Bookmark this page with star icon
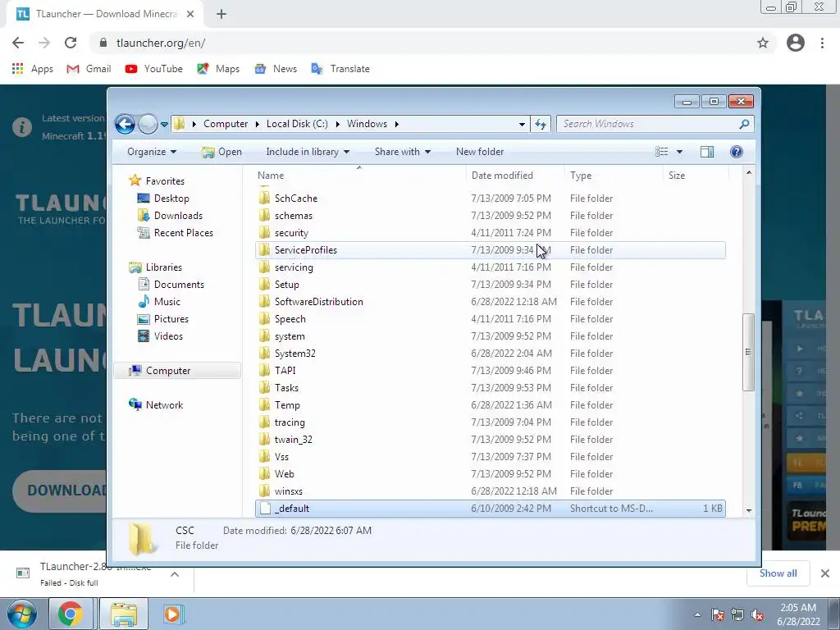Screen dimensions: 840x630 [x=763, y=43]
